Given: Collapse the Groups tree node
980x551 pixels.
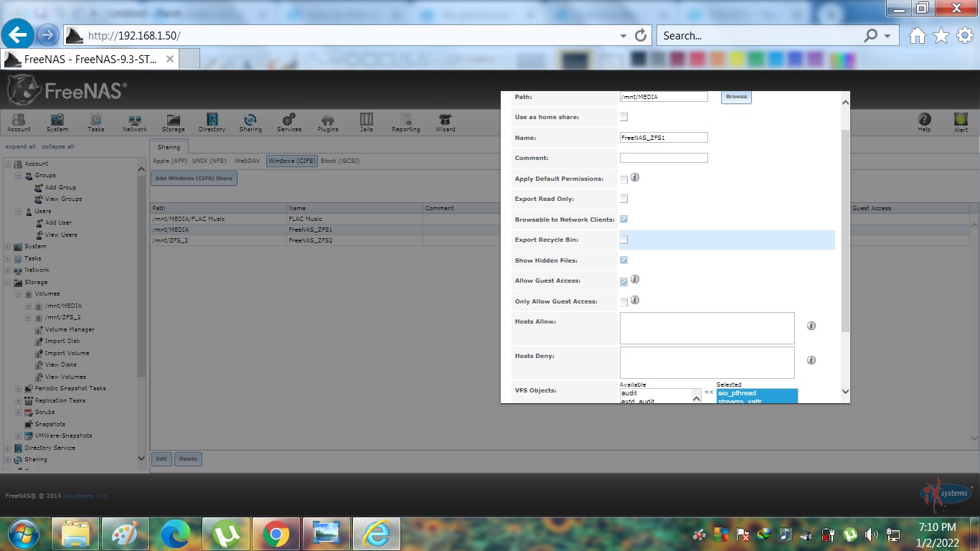Looking at the screenshot, I should pos(19,176).
